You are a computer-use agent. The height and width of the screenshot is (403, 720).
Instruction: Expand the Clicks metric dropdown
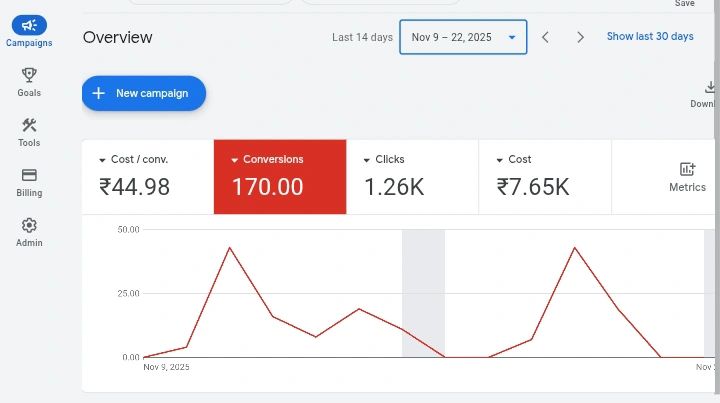coord(366,160)
